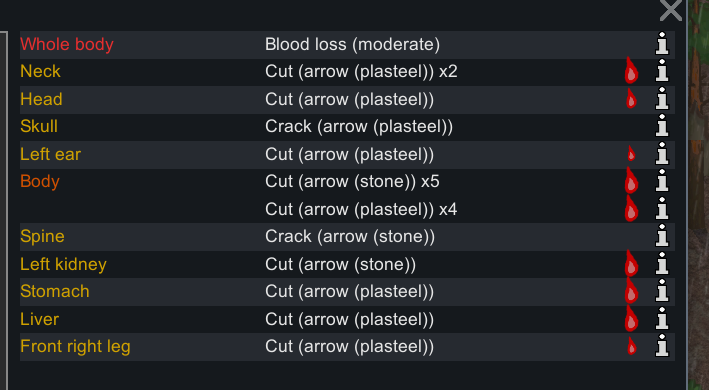Click info icon for Liver row
709x390 pixels.
662,319
